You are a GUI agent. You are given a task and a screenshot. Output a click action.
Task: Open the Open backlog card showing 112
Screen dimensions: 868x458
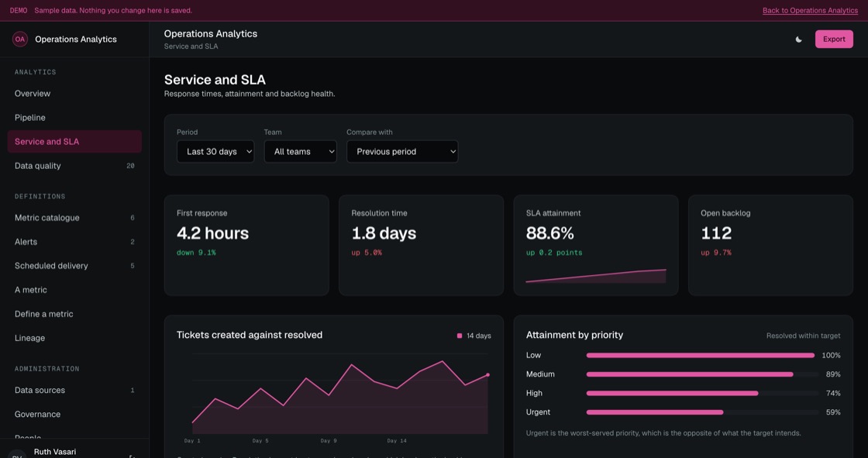click(x=770, y=245)
